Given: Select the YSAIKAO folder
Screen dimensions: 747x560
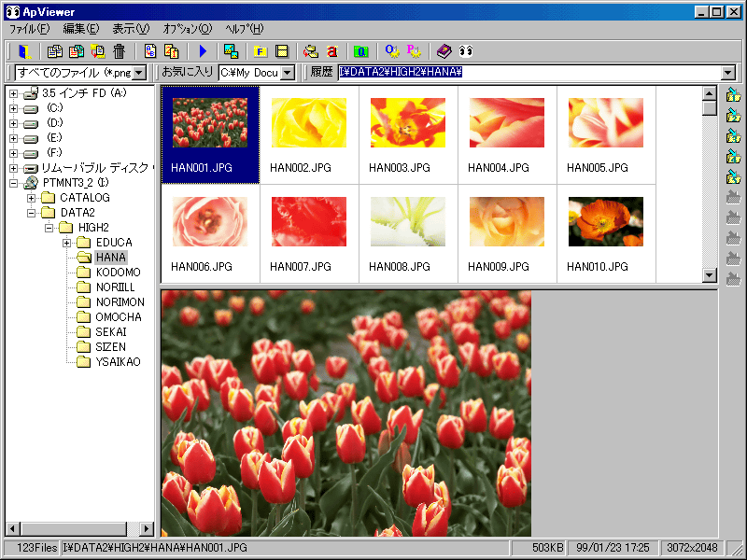Looking at the screenshot, I should 119,362.
